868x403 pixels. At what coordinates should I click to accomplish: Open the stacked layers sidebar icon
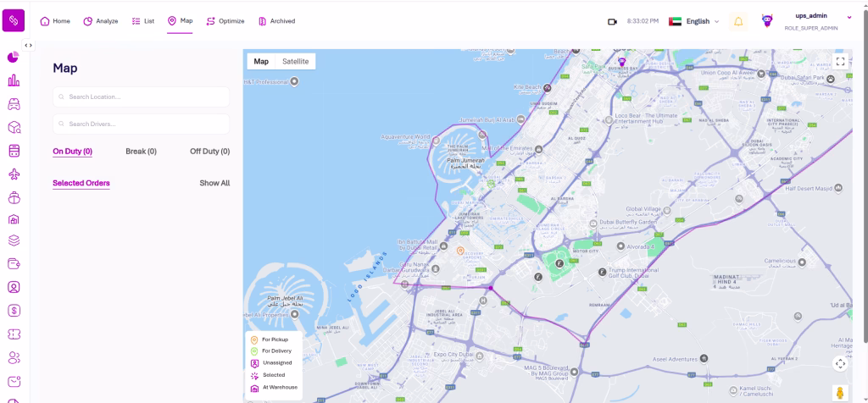pos(14,240)
